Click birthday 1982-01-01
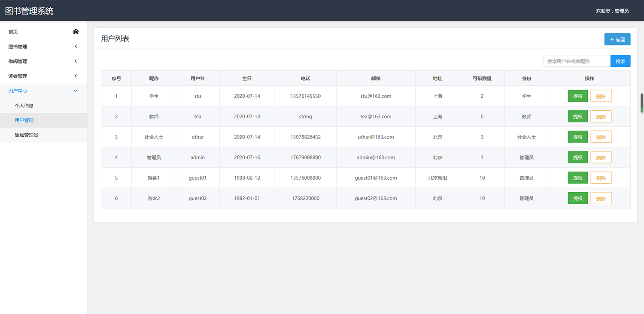 pos(247,198)
